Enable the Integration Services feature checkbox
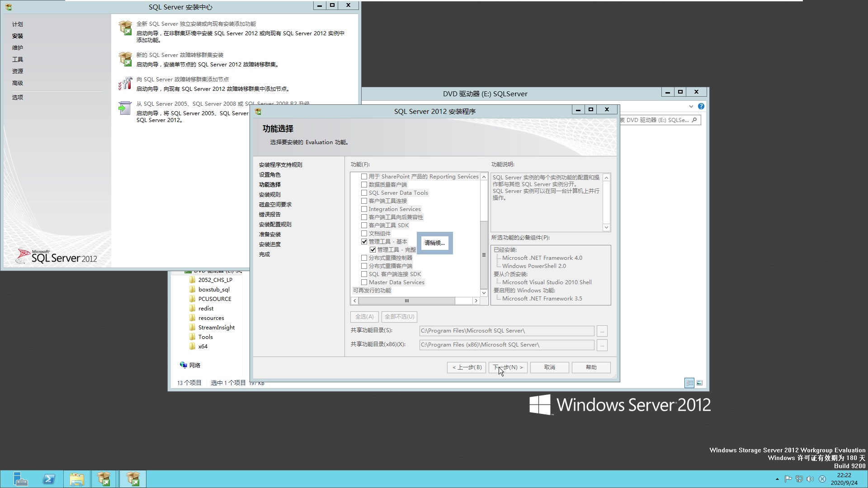This screenshot has width=868, height=488. pyautogui.click(x=364, y=209)
